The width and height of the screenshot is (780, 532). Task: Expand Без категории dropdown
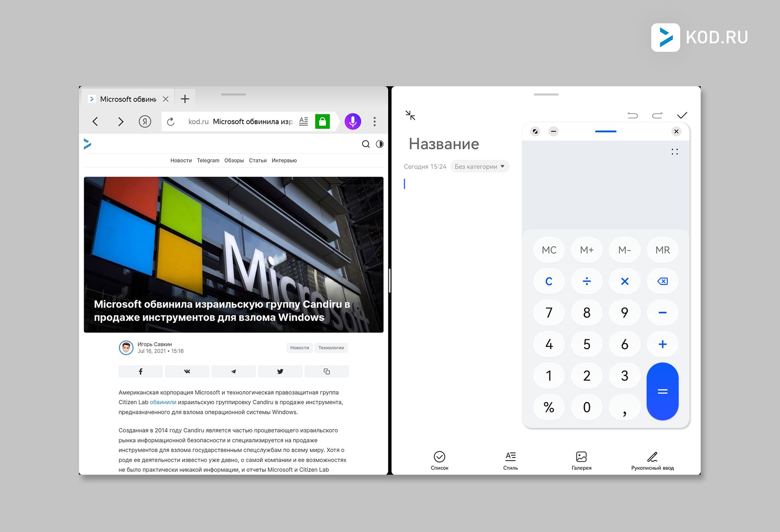pos(480,166)
